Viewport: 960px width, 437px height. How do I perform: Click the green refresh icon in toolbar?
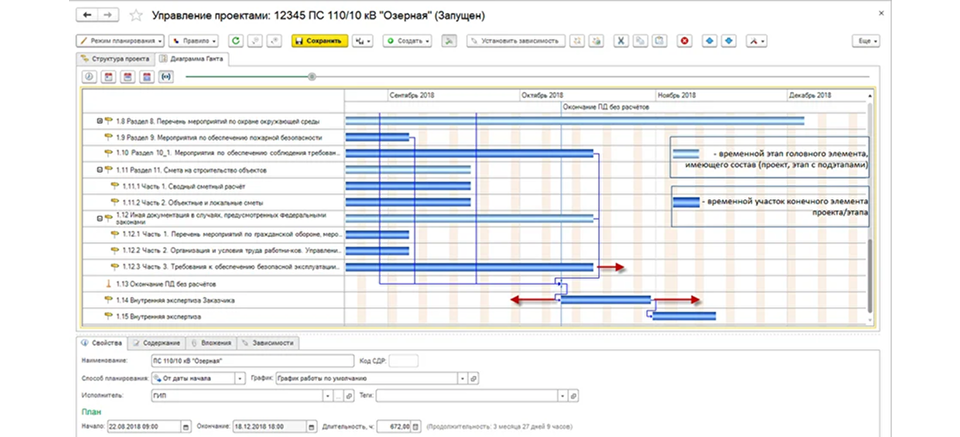(x=236, y=41)
